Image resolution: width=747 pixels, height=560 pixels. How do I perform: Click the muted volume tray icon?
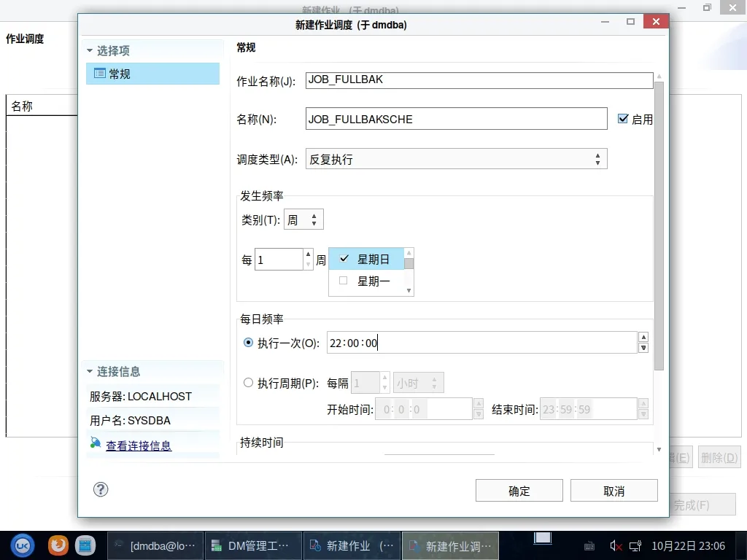pyautogui.click(x=615, y=545)
